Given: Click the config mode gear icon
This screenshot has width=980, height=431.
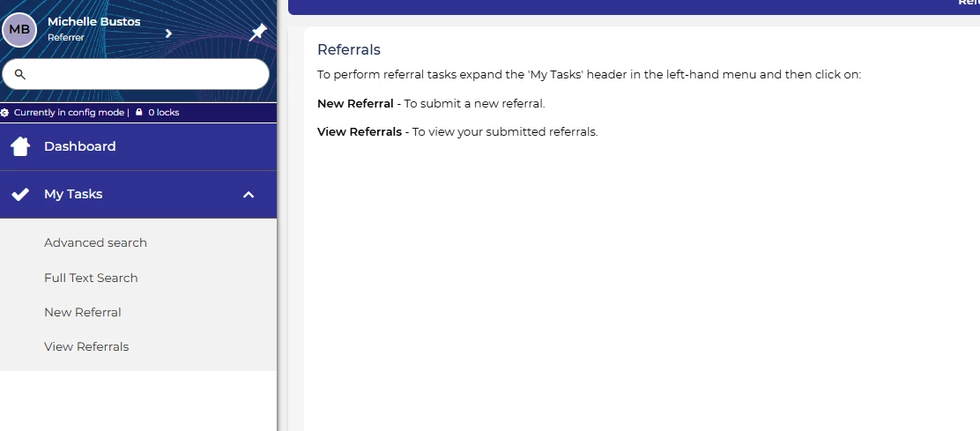Looking at the screenshot, I should [x=5, y=113].
